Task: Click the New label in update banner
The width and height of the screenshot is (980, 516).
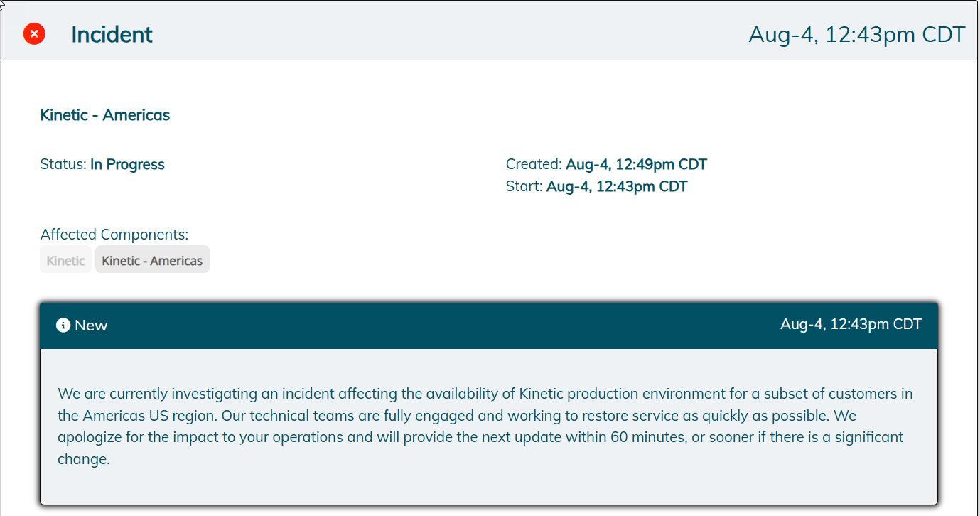Action: tap(91, 326)
